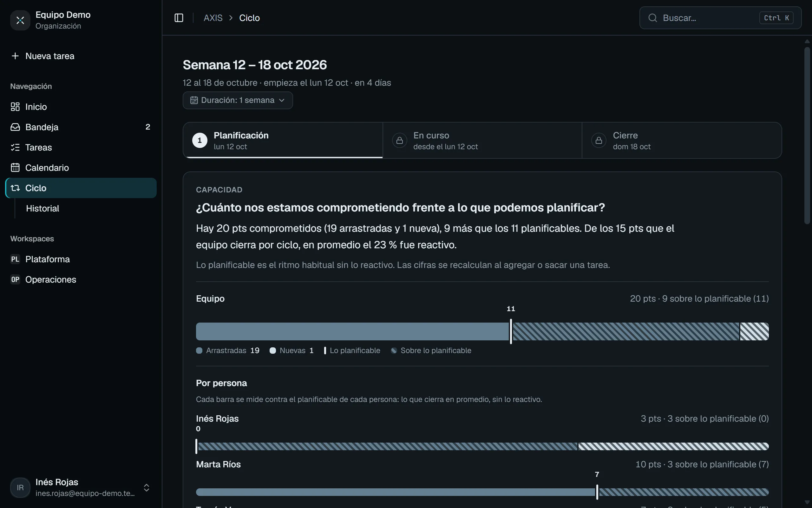Click the lock icon on En curso

tap(399, 140)
